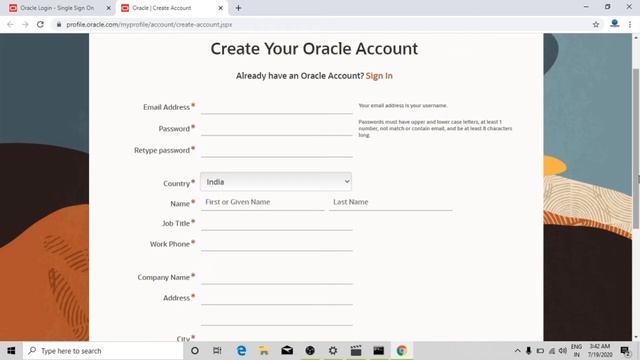Click the browser back arrow
The height and width of the screenshot is (360, 640).
10,24
